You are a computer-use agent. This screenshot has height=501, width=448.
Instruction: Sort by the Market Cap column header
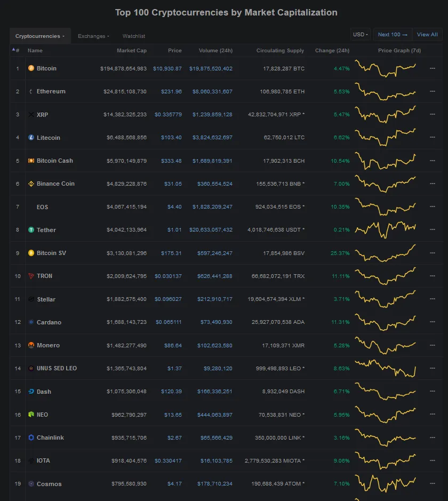click(132, 51)
